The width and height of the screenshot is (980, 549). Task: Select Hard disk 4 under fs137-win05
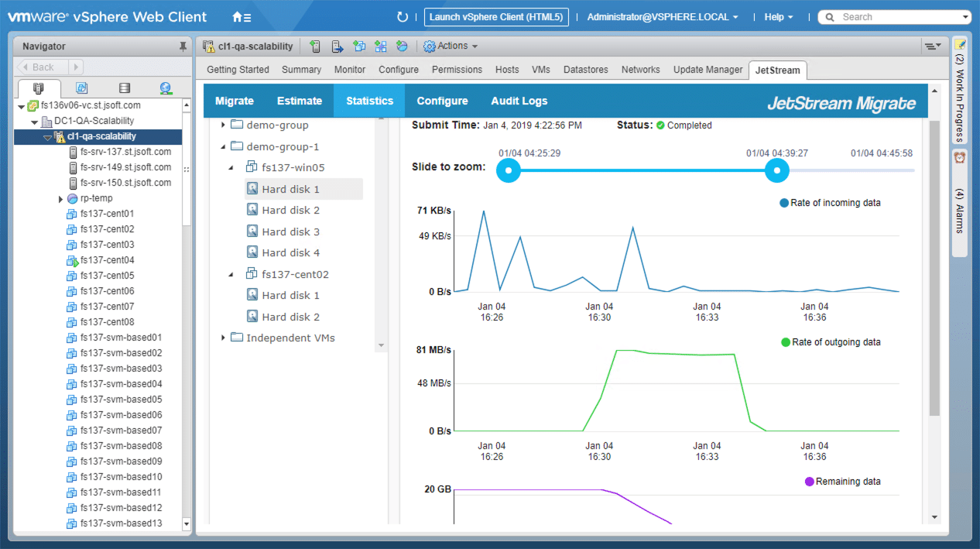click(290, 252)
